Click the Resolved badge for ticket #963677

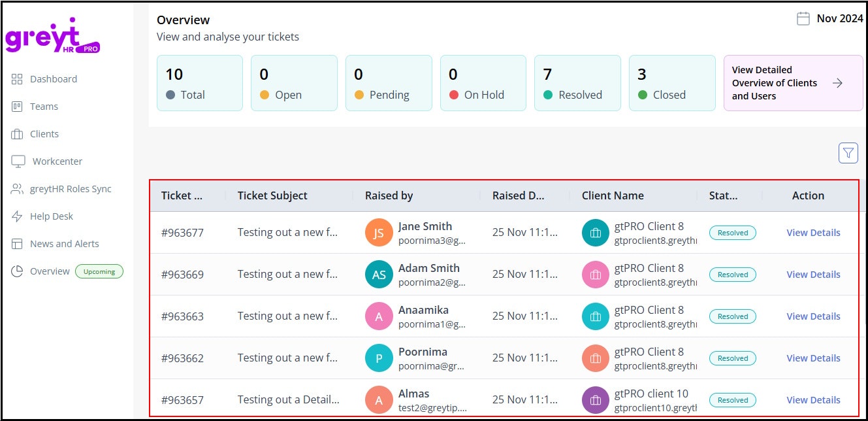point(733,233)
